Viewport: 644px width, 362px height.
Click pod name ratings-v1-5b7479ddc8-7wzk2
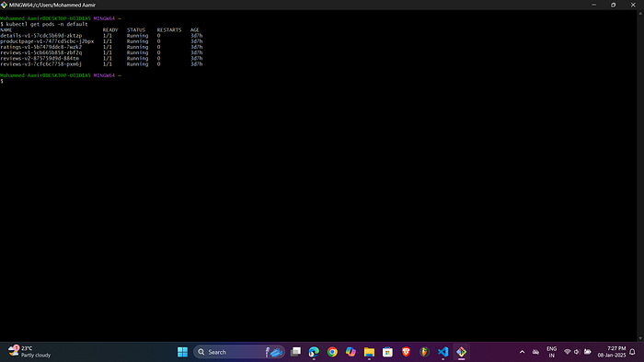point(41,47)
